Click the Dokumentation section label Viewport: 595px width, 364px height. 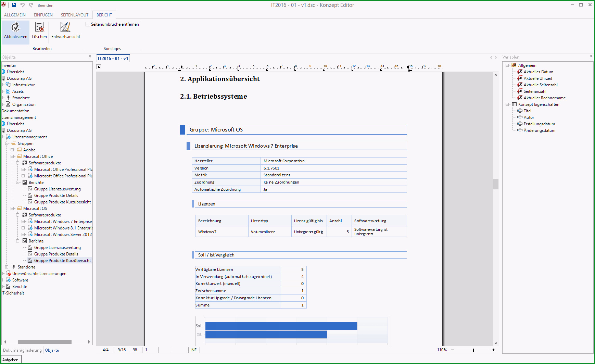pyautogui.click(x=15, y=111)
